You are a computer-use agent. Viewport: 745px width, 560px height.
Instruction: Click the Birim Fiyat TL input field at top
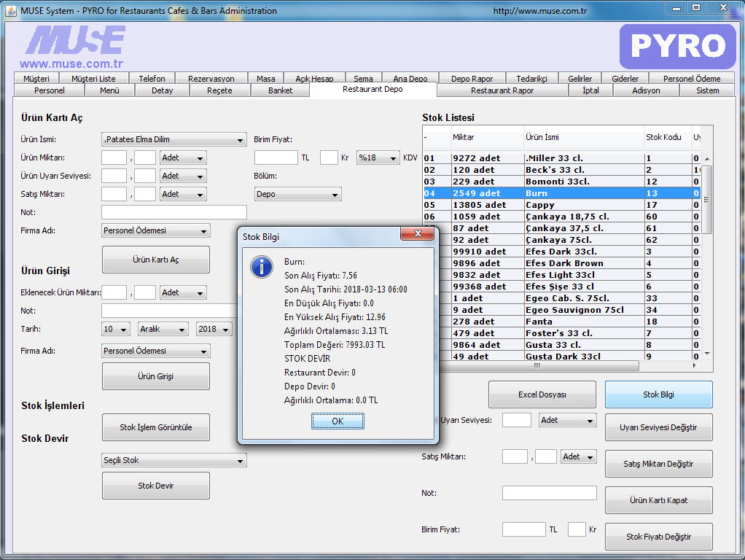pyautogui.click(x=276, y=157)
